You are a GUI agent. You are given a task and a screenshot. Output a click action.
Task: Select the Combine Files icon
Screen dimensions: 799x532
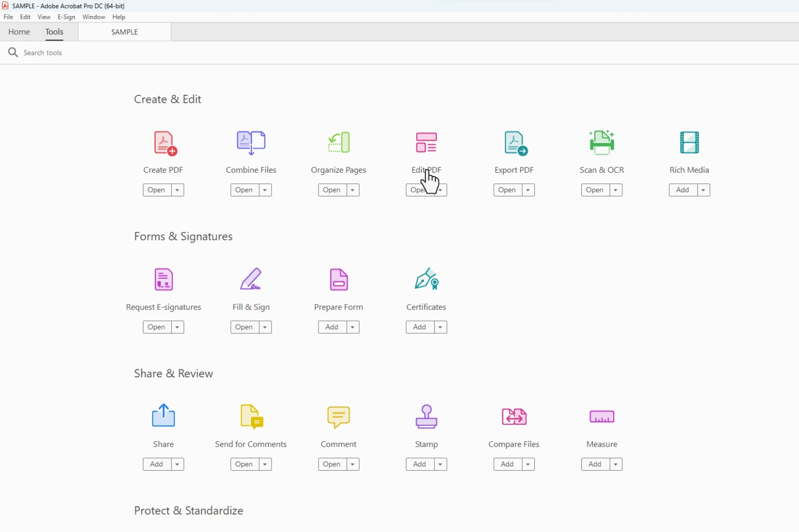[251, 143]
